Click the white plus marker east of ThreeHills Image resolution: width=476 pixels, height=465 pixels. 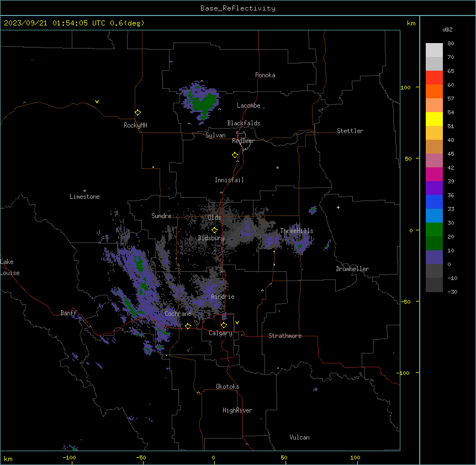(x=338, y=207)
